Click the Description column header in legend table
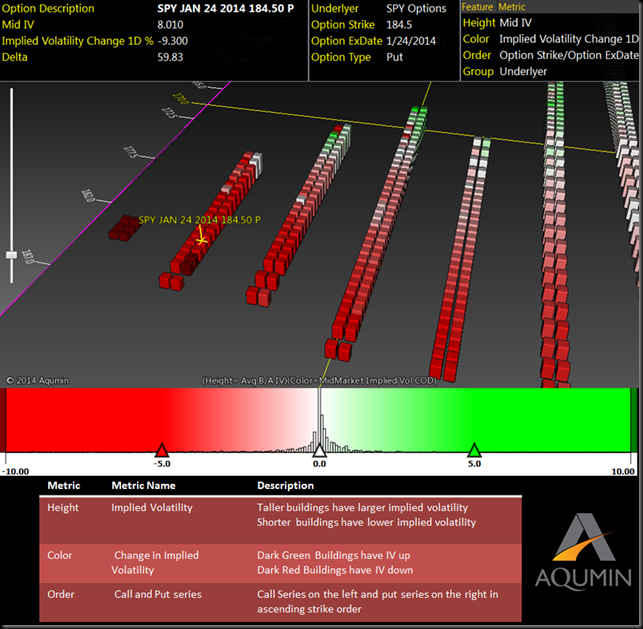This screenshot has height=629, width=643. click(285, 485)
